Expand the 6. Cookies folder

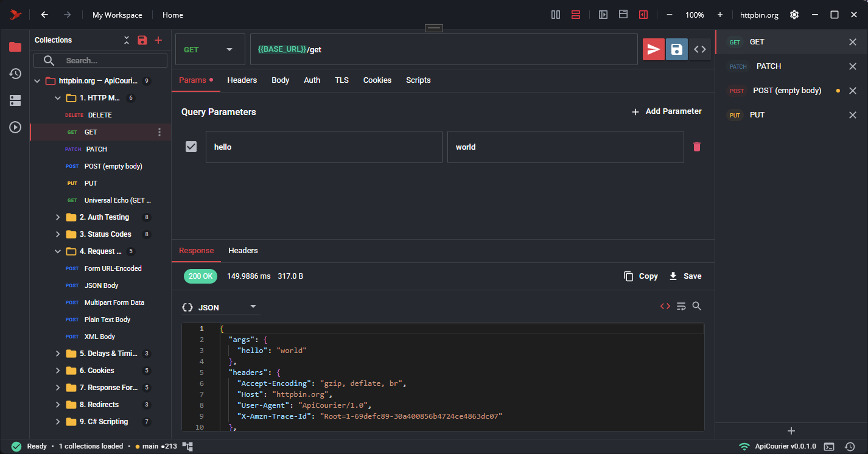(58, 371)
